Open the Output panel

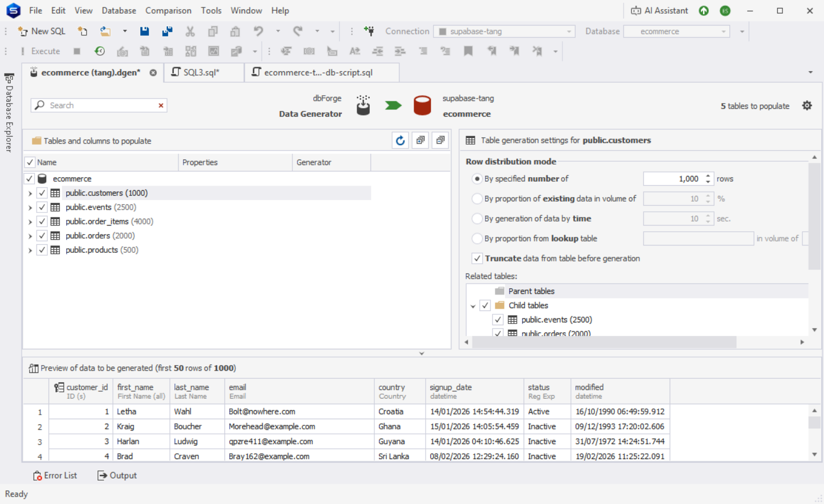[x=117, y=476]
